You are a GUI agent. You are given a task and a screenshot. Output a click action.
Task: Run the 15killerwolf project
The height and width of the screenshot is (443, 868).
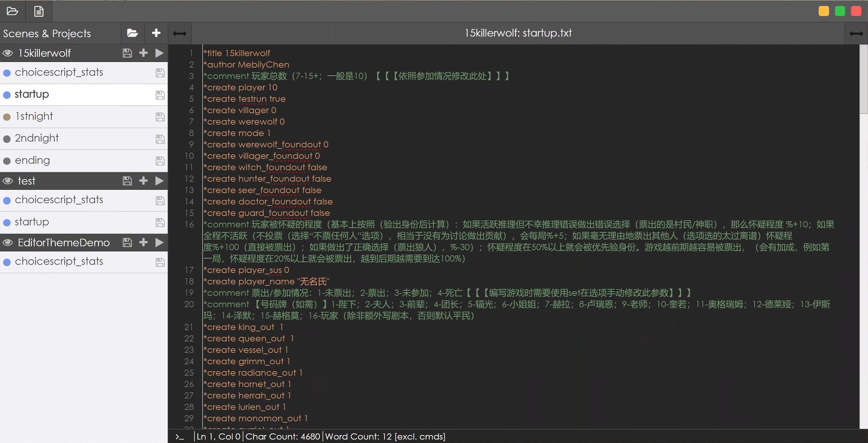(x=159, y=53)
